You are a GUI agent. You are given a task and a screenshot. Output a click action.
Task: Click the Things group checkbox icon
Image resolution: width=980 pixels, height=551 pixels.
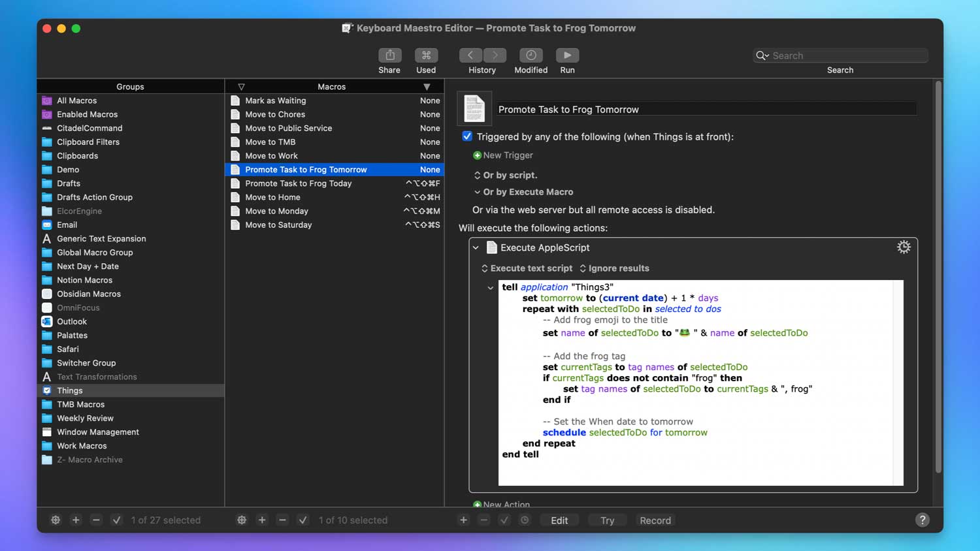tap(47, 390)
